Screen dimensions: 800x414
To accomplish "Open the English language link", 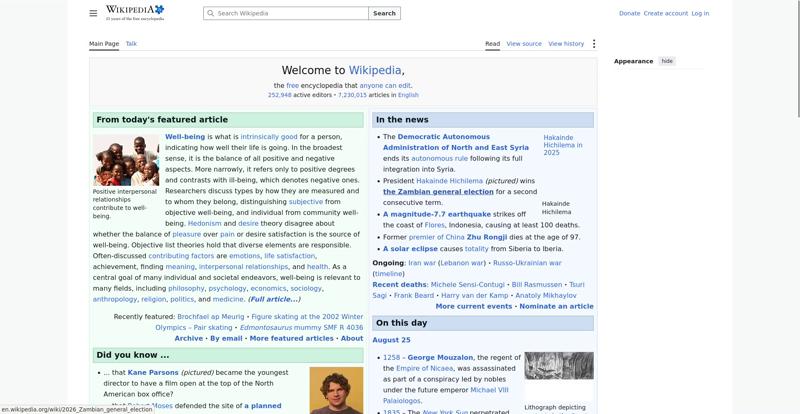I will coord(408,95).
